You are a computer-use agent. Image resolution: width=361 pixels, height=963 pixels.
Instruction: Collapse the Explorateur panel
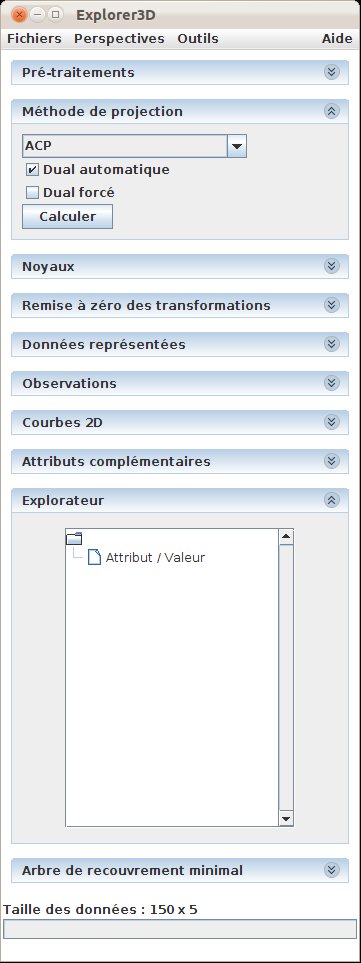tap(332, 500)
